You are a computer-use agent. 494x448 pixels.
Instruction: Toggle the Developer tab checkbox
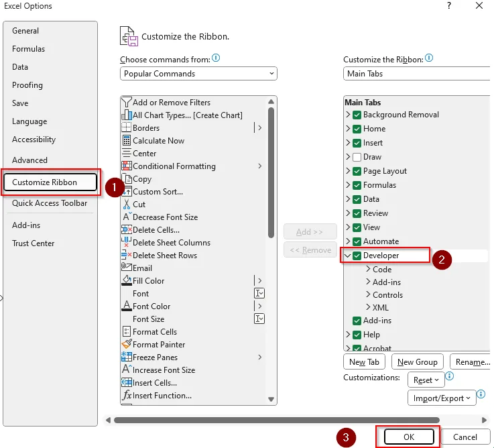click(x=357, y=256)
